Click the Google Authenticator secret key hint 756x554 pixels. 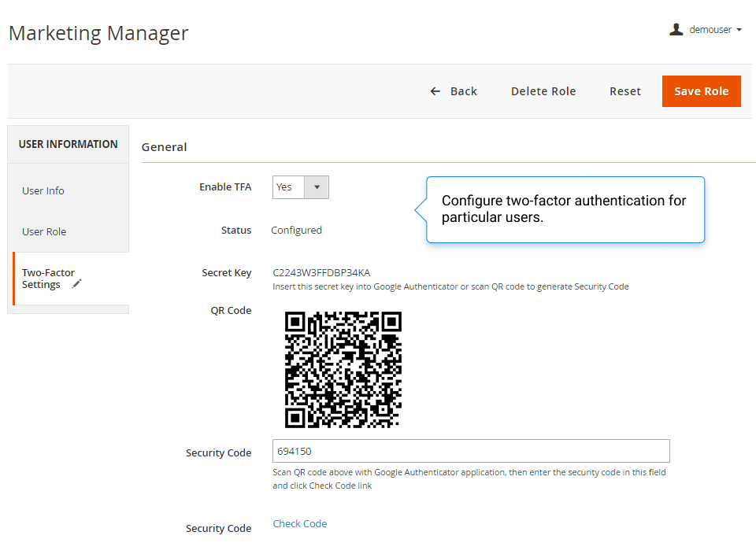coord(450,286)
